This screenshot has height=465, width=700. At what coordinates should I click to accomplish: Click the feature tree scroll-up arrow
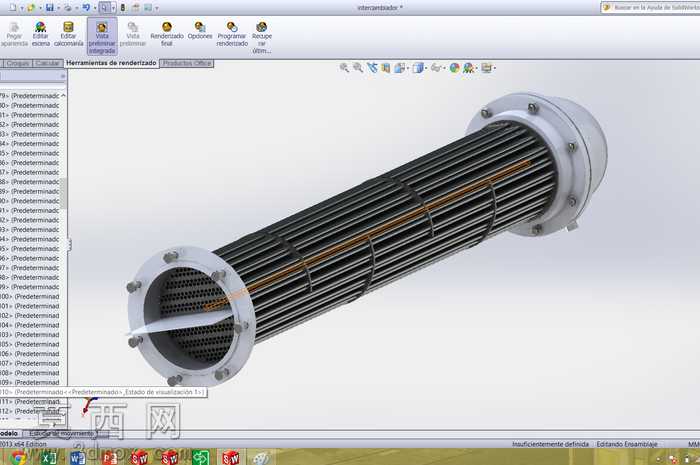point(63,95)
